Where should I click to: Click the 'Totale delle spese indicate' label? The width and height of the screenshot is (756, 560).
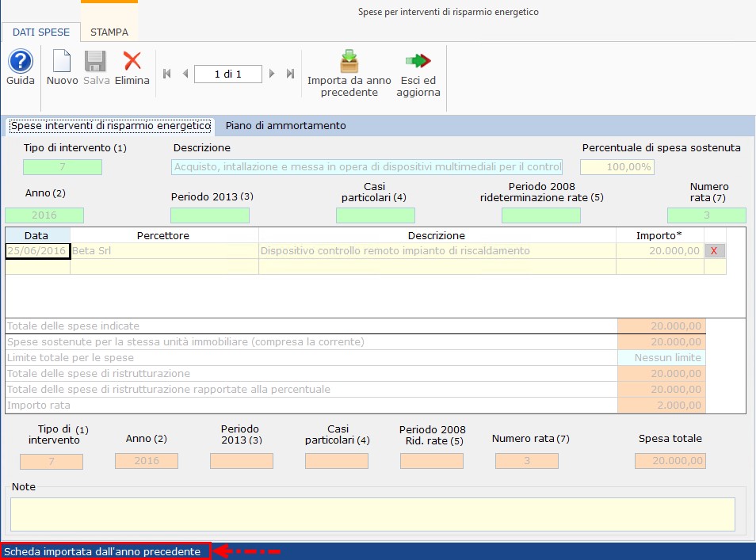pyautogui.click(x=73, y=326)
